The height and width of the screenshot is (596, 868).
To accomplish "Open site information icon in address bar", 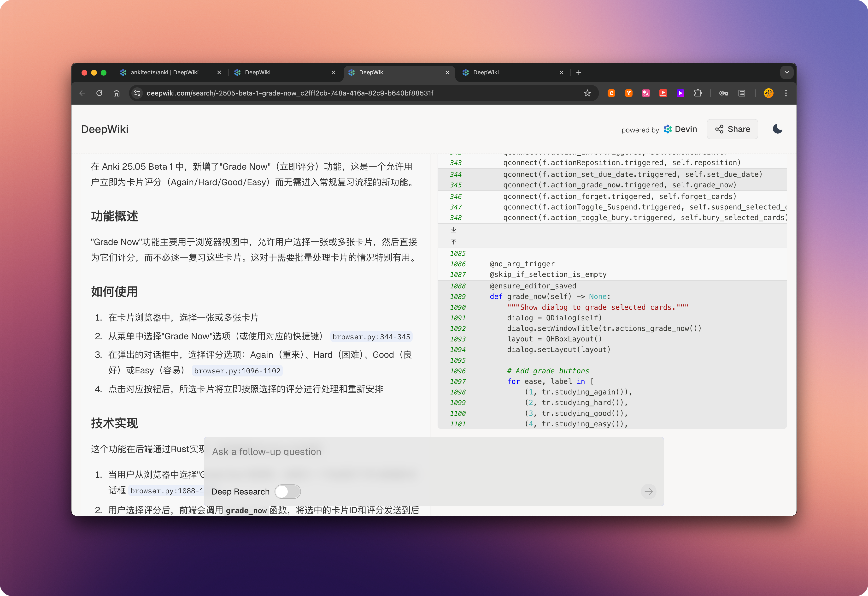I will pyautogui.click(x=137, y=93).
